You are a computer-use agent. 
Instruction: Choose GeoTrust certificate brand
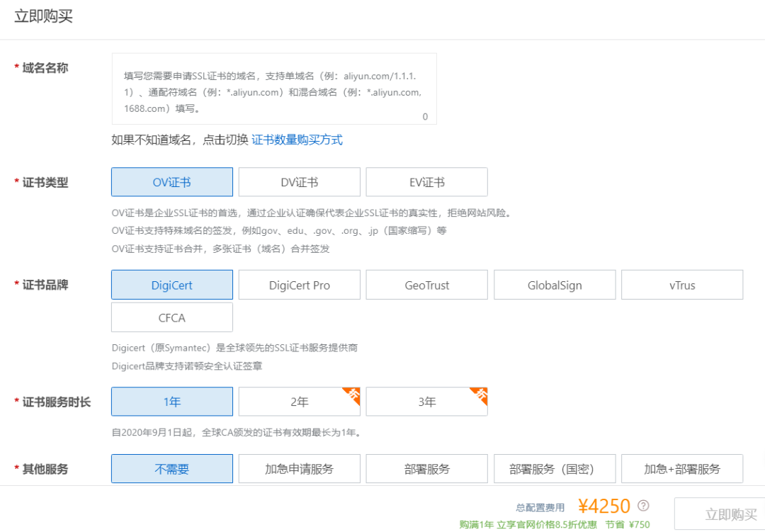(426, 285)
